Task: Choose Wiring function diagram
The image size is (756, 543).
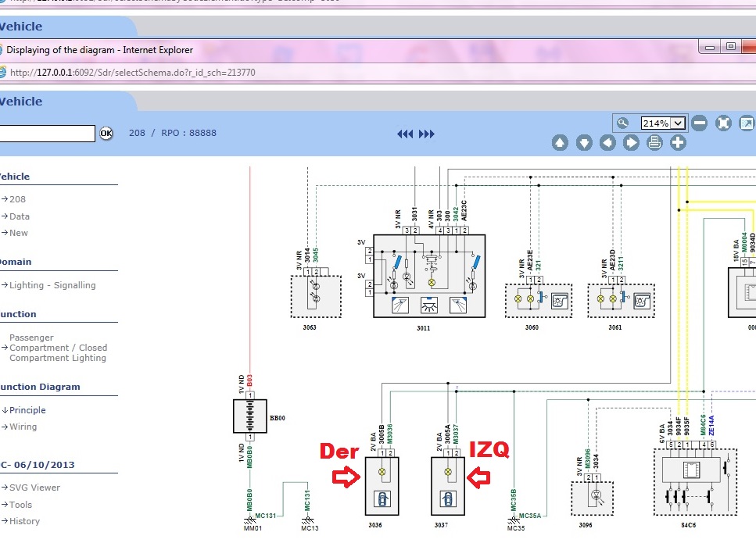Action: (23, 427)
